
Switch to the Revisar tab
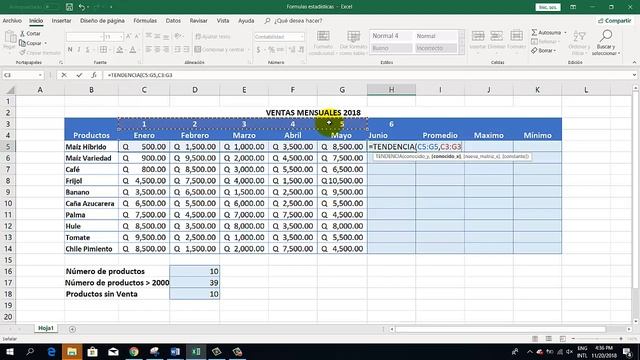[198, 20]
